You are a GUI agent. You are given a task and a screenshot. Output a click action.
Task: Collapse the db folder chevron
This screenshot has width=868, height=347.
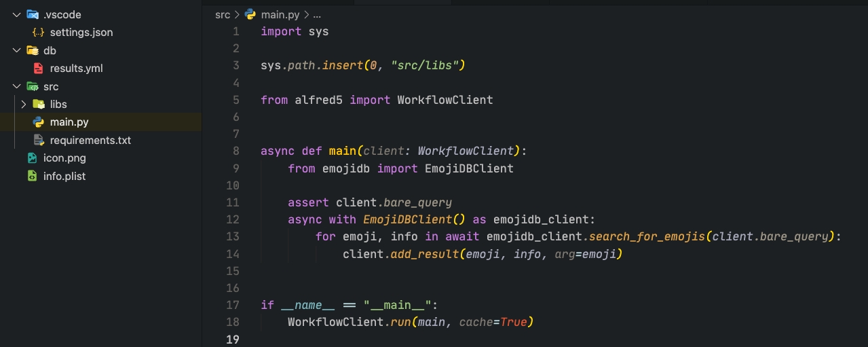tap(17, 50)
